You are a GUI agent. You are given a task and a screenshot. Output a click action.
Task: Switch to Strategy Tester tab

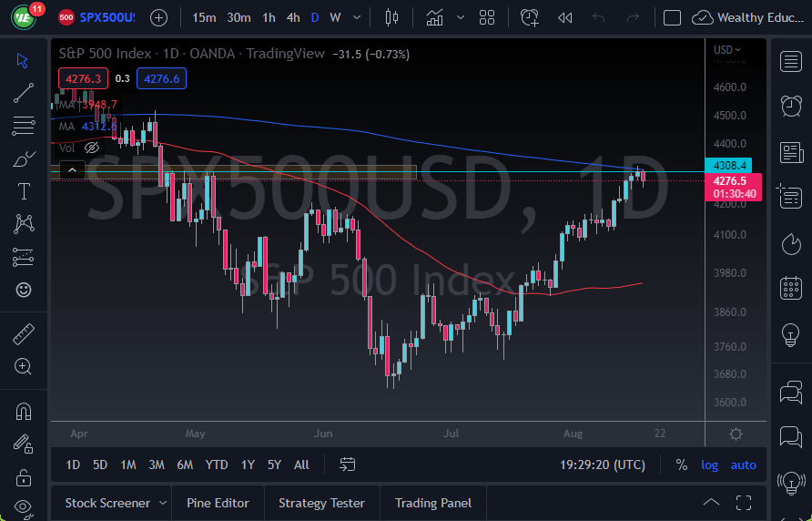321,503
